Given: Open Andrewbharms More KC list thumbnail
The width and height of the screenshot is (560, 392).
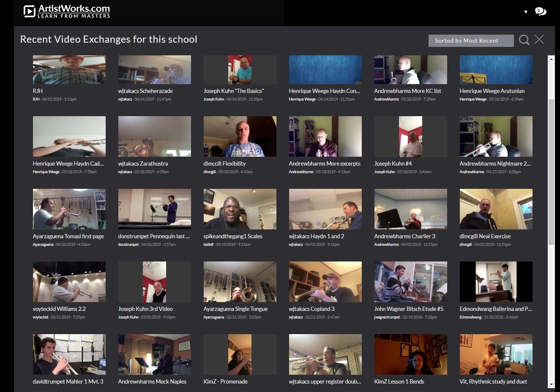Looking at the screenshot, I should (x=411, y=70).
